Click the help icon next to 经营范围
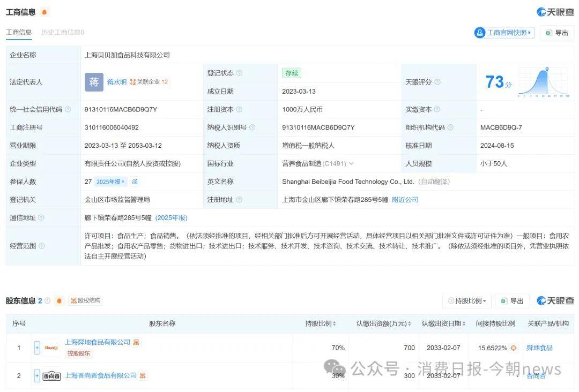Screen dimensions: 579x392 41,246
